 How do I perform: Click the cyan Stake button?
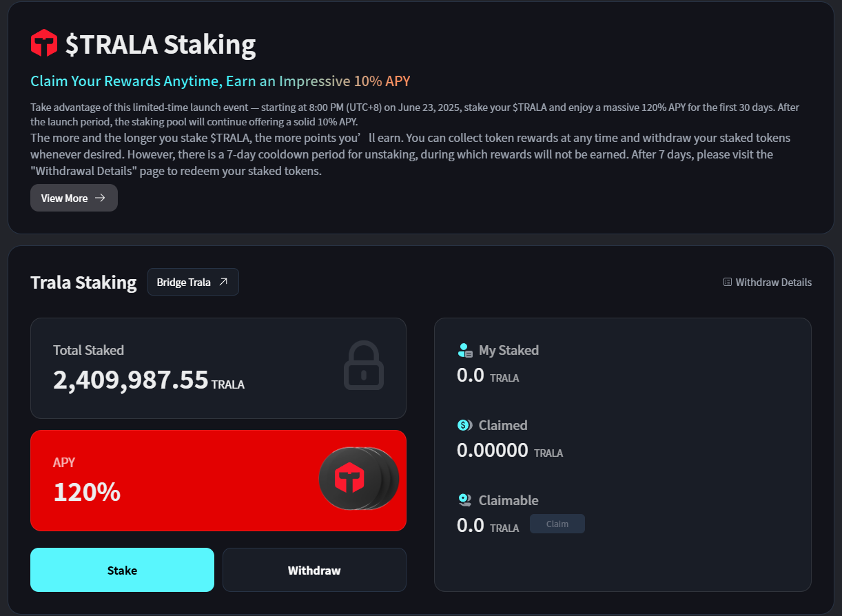click(122, 570)
